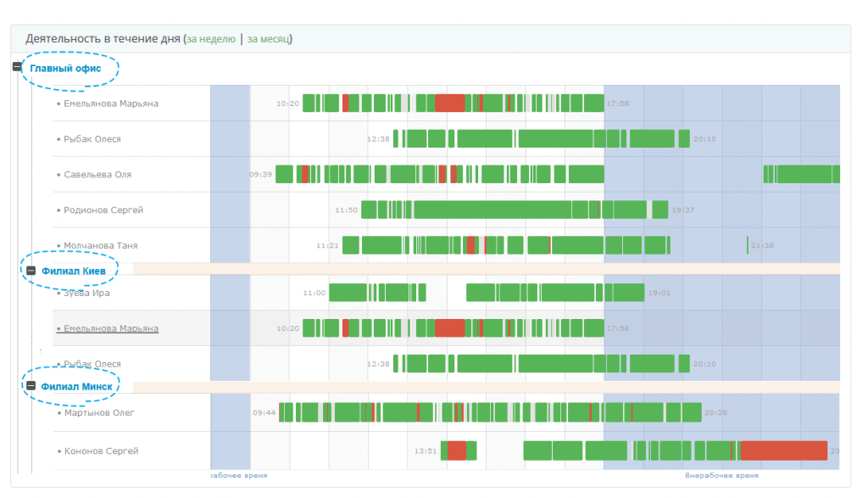Collapse the Филиал Минск group
Image resolution: width=868 pixels, height=498 pixels.
click(31, 386)
